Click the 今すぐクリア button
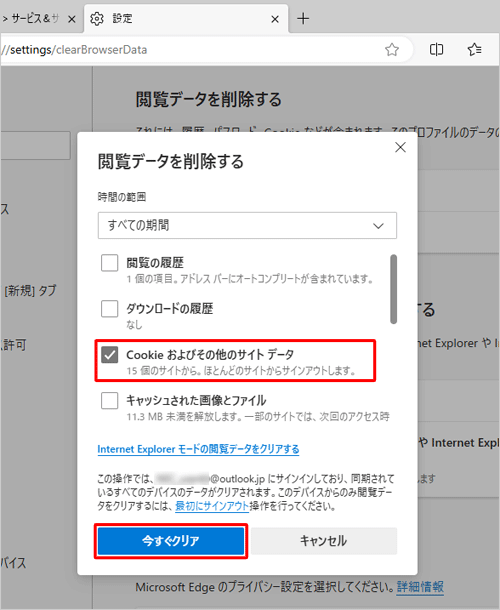This screenshot has height=610, width=500. pos(171,541)
